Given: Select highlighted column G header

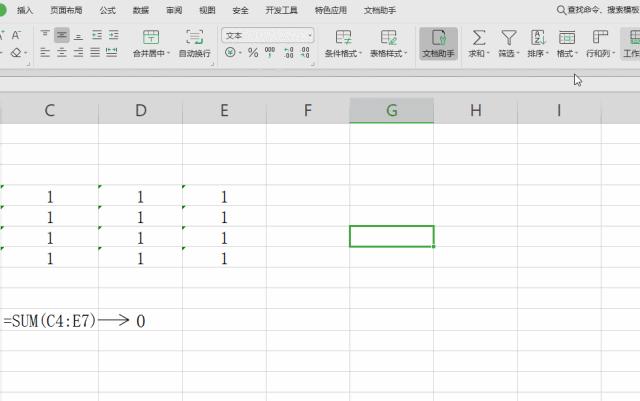Looking at the screenshot, I should point(392,110).
